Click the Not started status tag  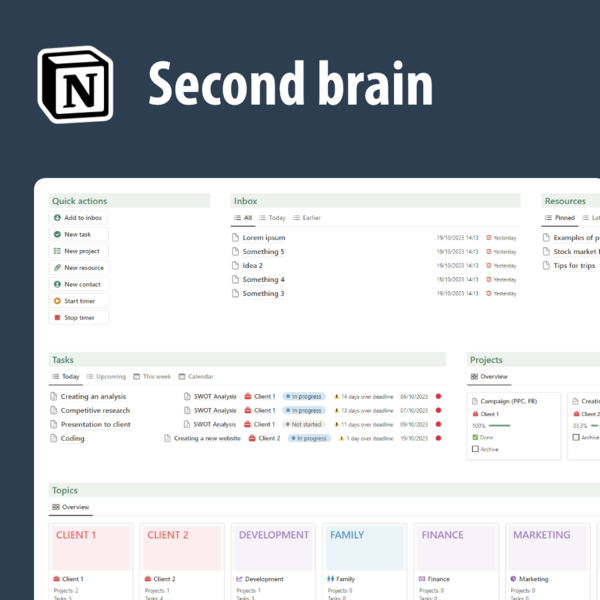tap(304, 424)
